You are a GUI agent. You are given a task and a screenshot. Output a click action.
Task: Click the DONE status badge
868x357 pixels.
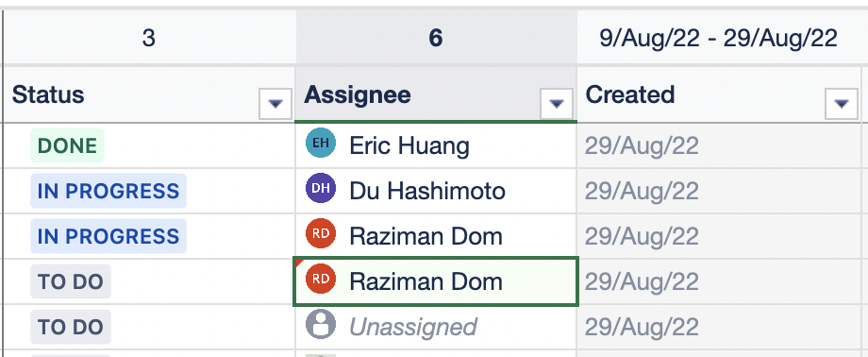[x=67, y=145]
